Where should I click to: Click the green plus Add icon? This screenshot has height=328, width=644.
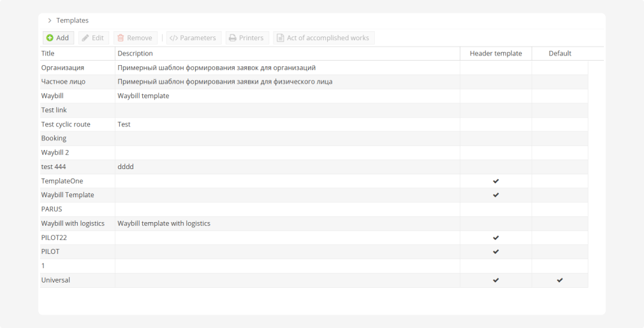tap(50, 38)
